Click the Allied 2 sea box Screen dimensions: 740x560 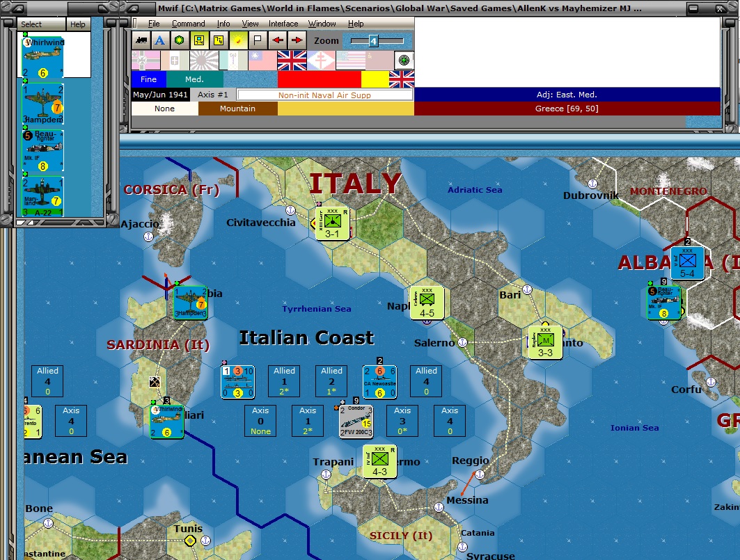[331, 381]
